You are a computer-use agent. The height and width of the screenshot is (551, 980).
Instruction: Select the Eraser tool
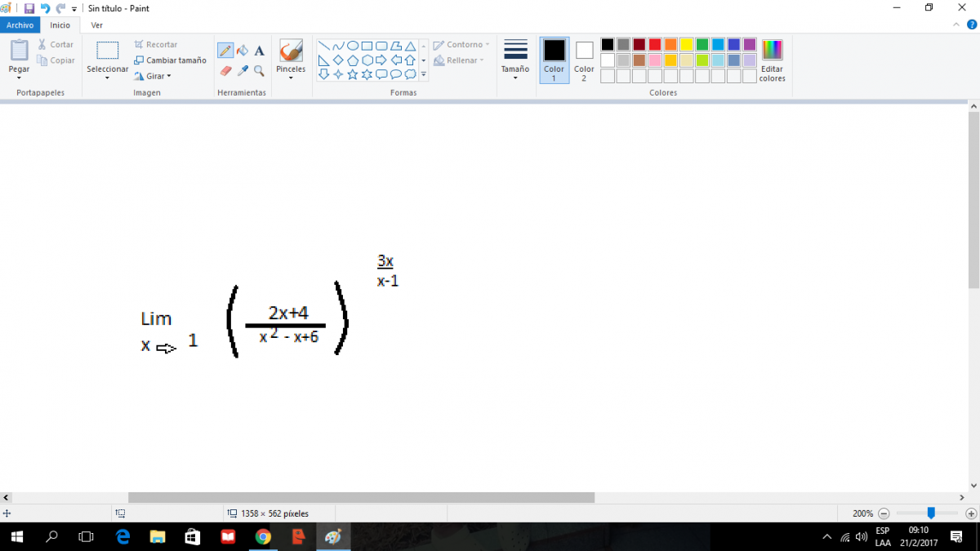225,71
